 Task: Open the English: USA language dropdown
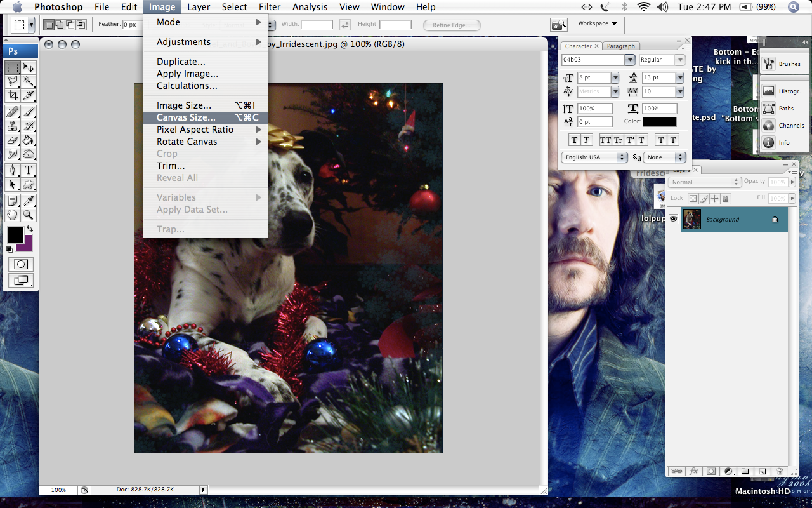pos(594,157)
